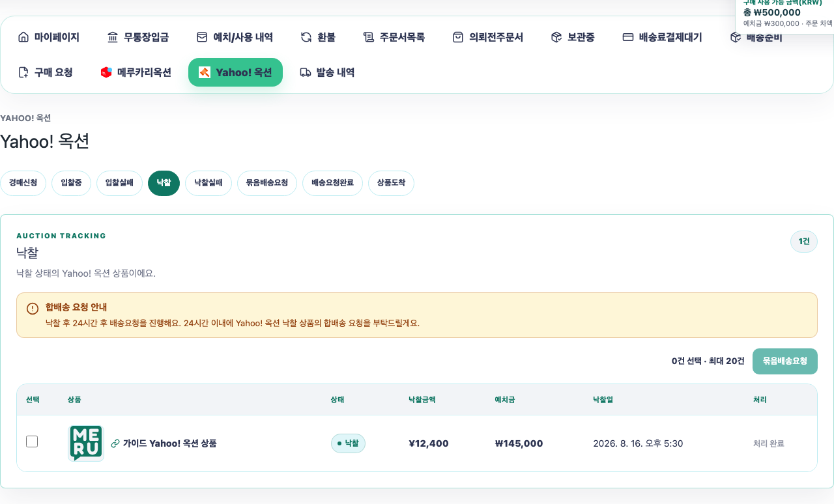Open the 마이페이지 menu item

(x=49, y=37)
